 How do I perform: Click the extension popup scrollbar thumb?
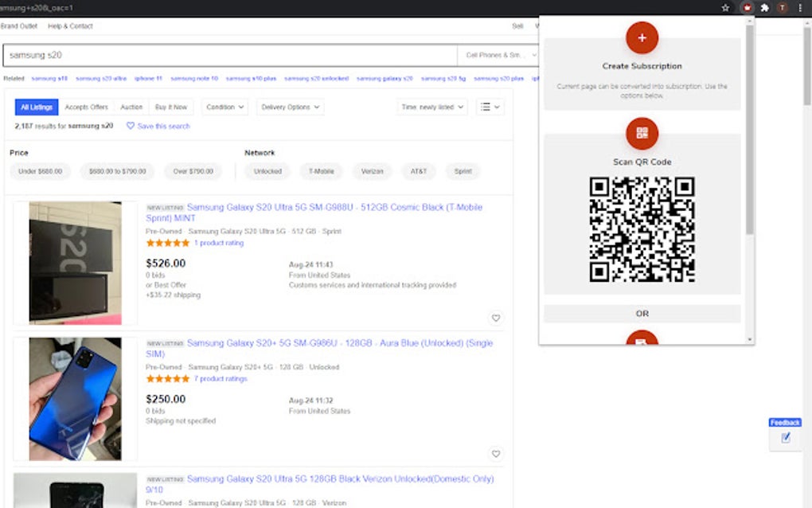coord(749,130)
